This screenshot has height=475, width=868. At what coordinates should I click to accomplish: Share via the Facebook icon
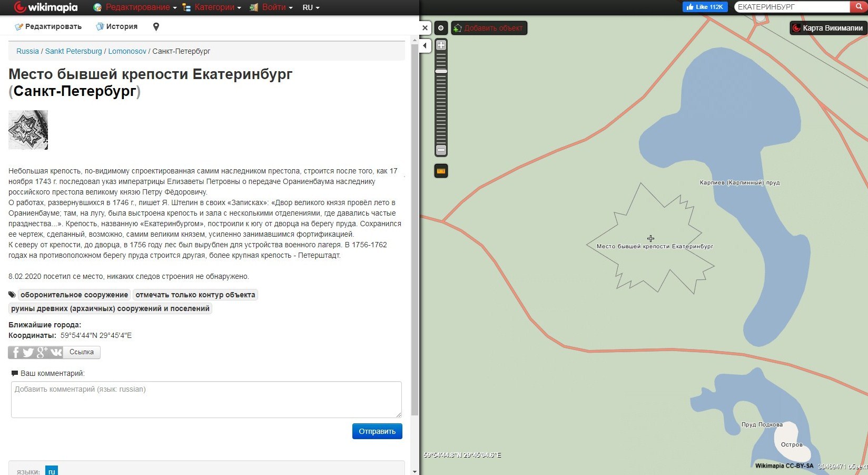coord(15,352)
